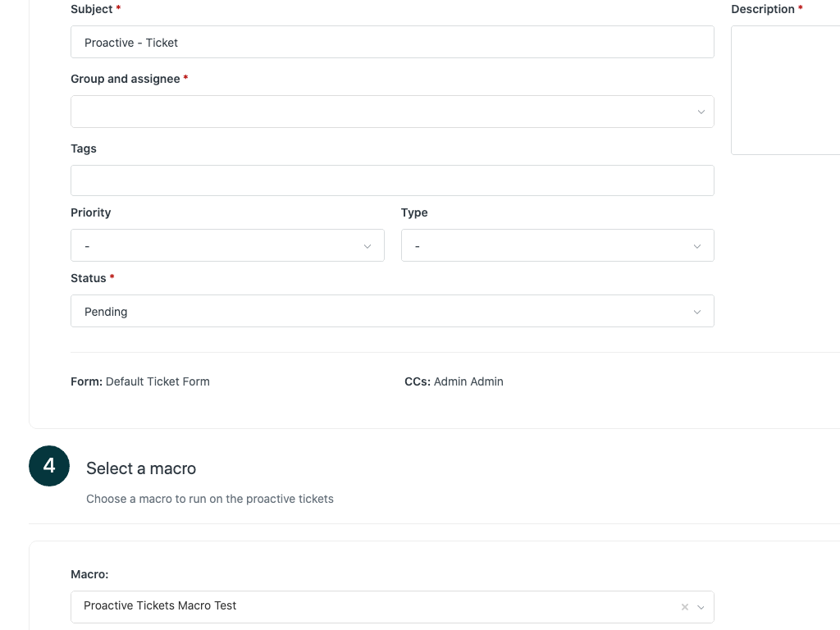Viewport: 840px width, 630px height.
Task: Click the Admin Admin CCs entry
Action: [x=468, y=381]
